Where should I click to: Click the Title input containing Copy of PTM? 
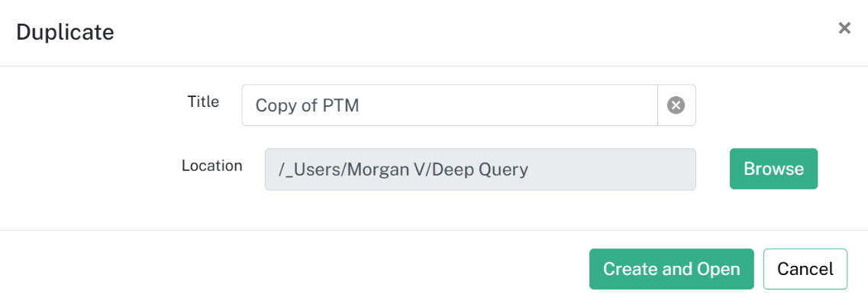[x=450, y=105]
